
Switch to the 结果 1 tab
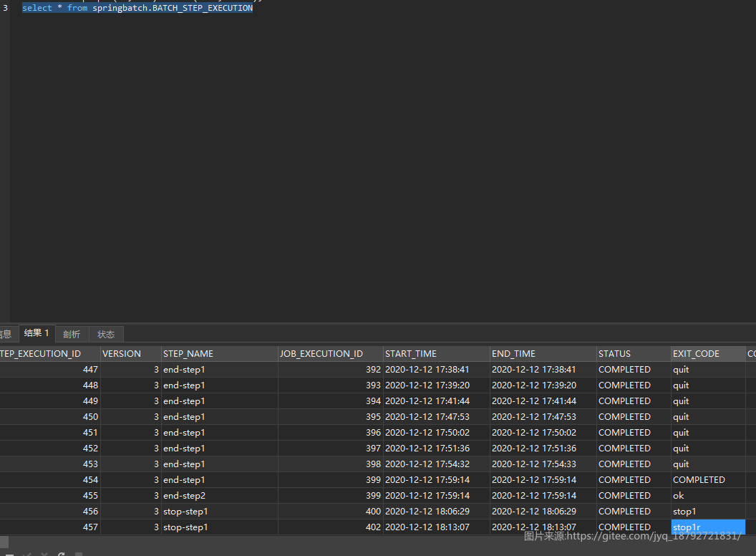pyautogui.click(x=37, y=333)
